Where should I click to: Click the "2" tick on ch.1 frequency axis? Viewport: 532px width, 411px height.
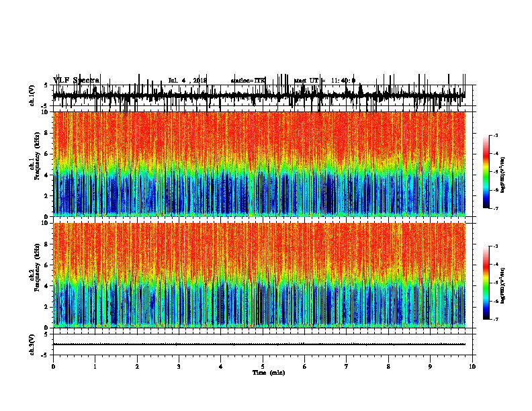coord(47,195)
